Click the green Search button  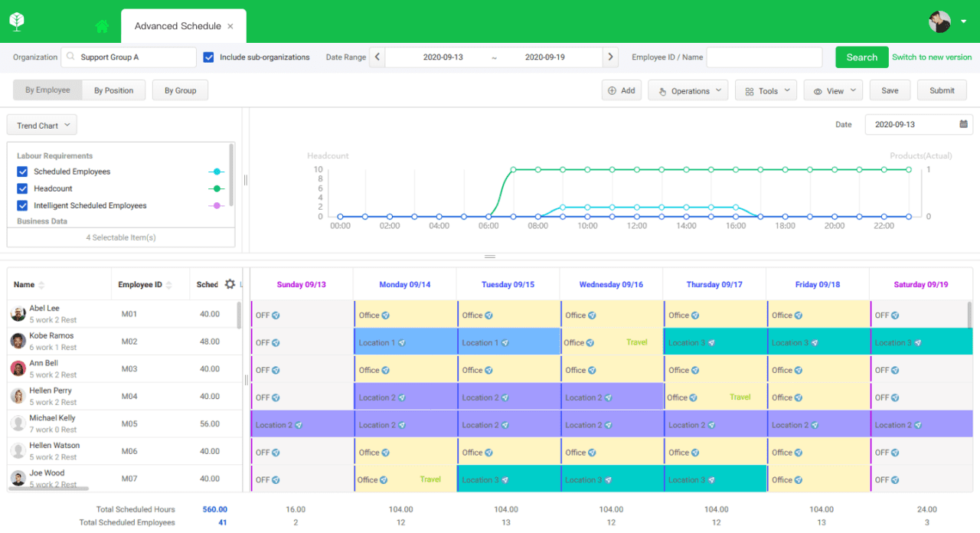pyautogui.click(x=861, y=57)
